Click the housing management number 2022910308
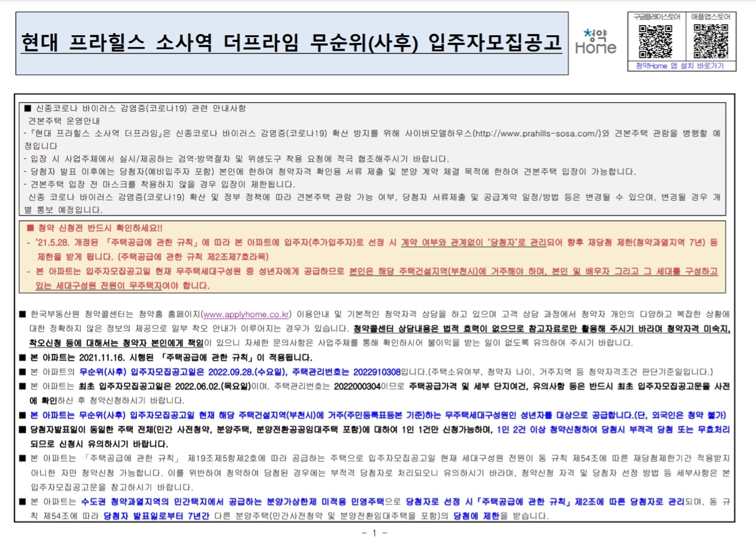The height and width of the screenshot is (539, 756). pyautogui.click(x=377, y=371)
